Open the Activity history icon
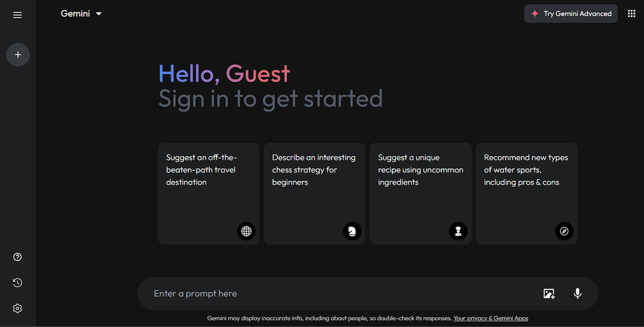The image size is (644, 327). 17,283
